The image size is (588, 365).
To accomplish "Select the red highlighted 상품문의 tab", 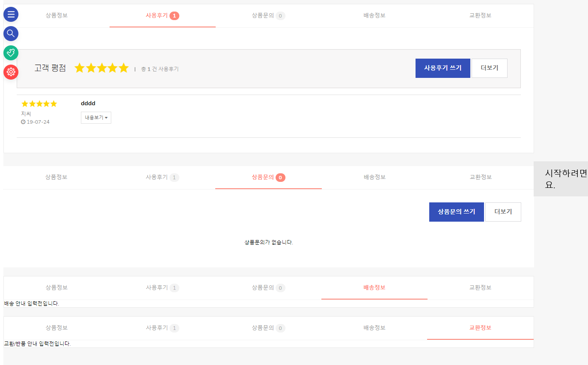I will tap(263, 177).
